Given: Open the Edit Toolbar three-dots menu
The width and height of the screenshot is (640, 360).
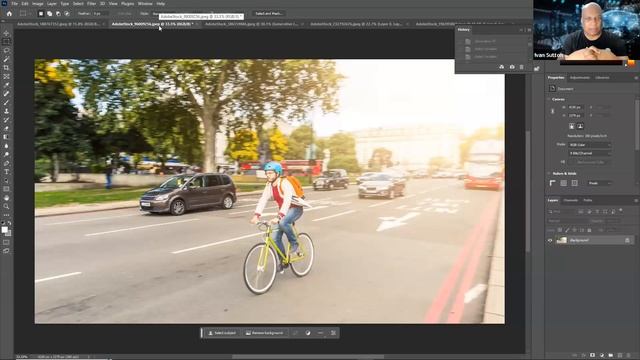Looking at the screenshot, I should coord(6,215).
